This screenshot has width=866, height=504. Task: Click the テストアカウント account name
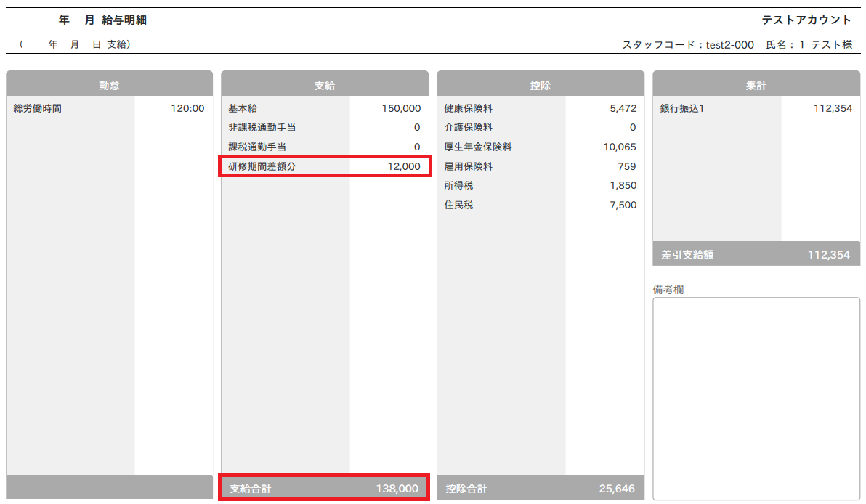(x=806, y=20)
